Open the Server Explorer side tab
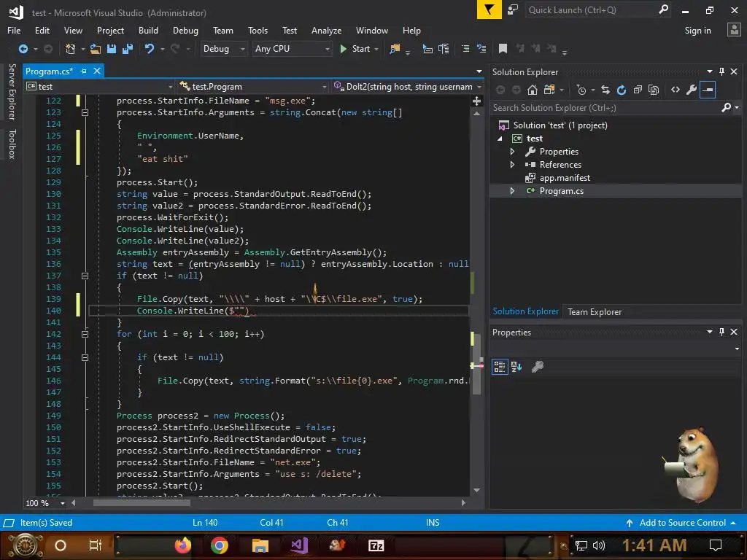 12,92
